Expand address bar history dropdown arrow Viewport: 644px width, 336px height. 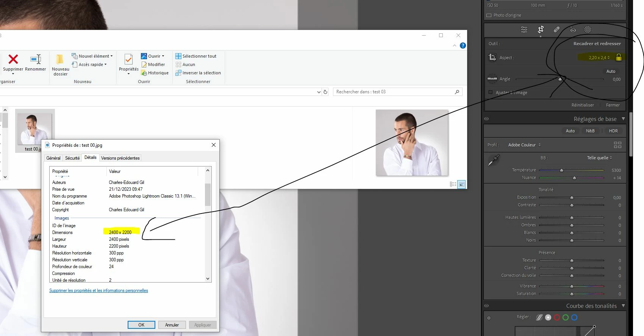click(x=319, y=92)
